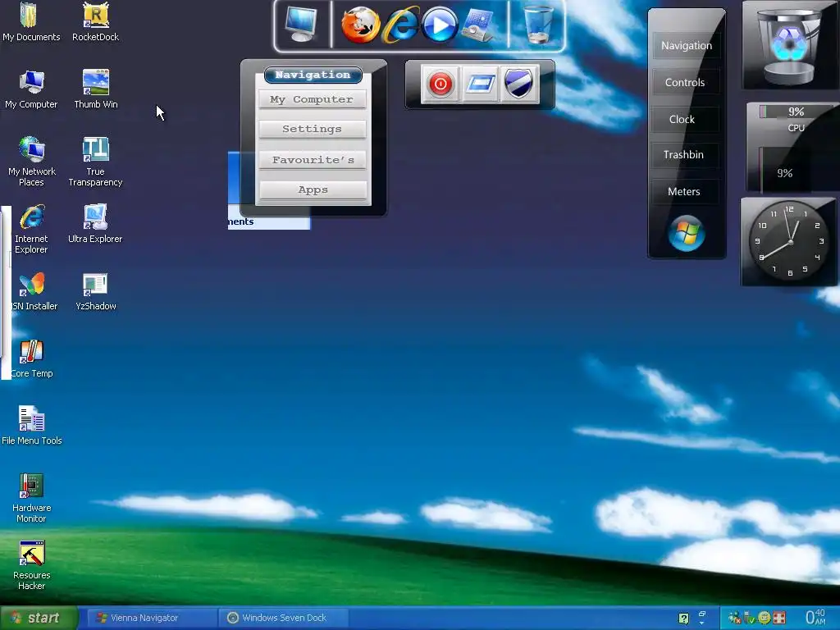Select the Hardware Monitor desktop icon

[31, 498]
